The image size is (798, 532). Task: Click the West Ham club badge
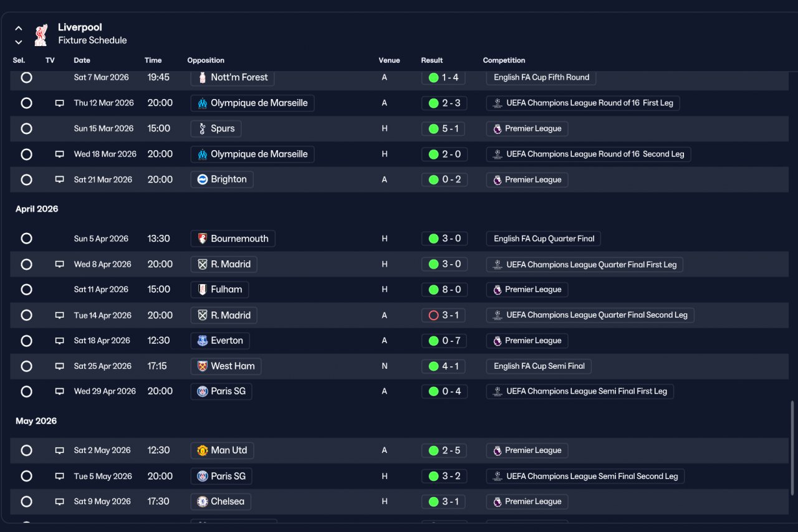[x=202, y=366]
